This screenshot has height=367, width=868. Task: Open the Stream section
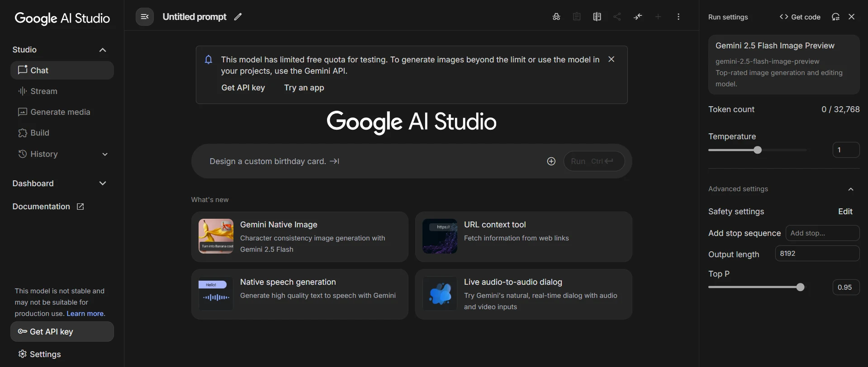pos(62,91)
